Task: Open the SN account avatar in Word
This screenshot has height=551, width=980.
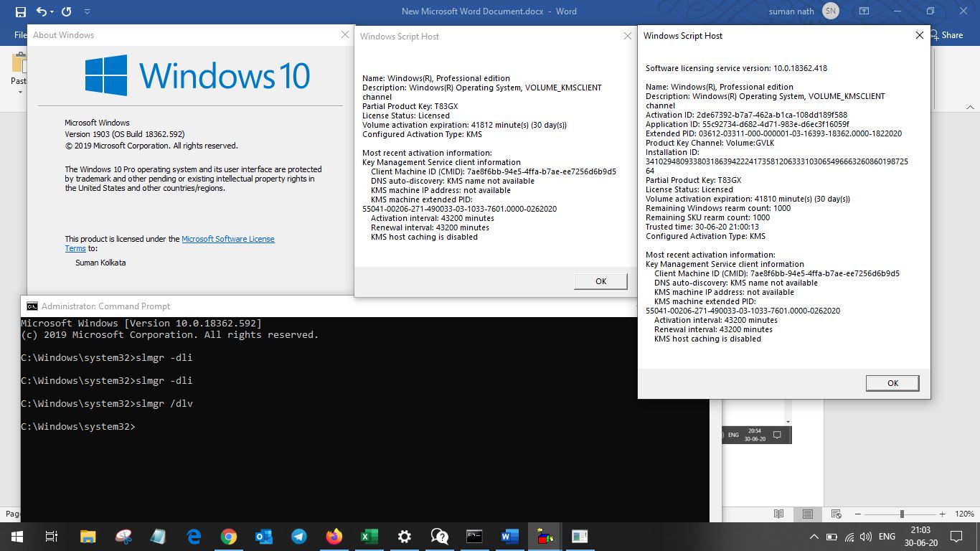Action: click(831, 11)
